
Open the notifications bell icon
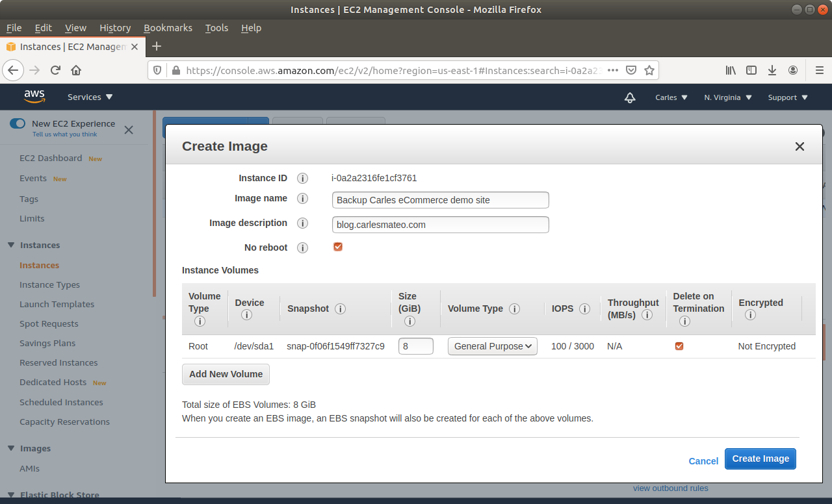pos(629,97)
